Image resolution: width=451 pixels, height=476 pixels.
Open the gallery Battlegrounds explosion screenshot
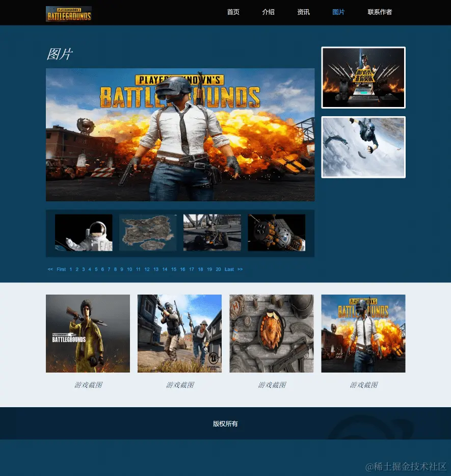pos(363,333)
